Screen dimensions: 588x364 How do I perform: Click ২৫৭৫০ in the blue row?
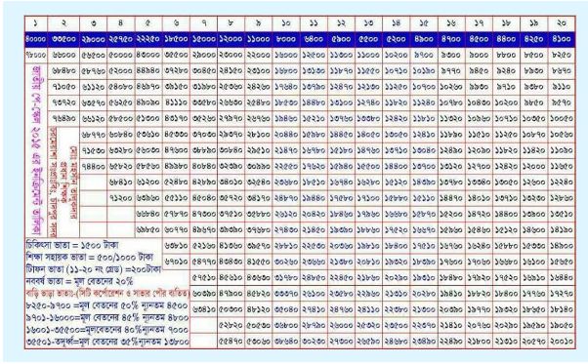120,39
